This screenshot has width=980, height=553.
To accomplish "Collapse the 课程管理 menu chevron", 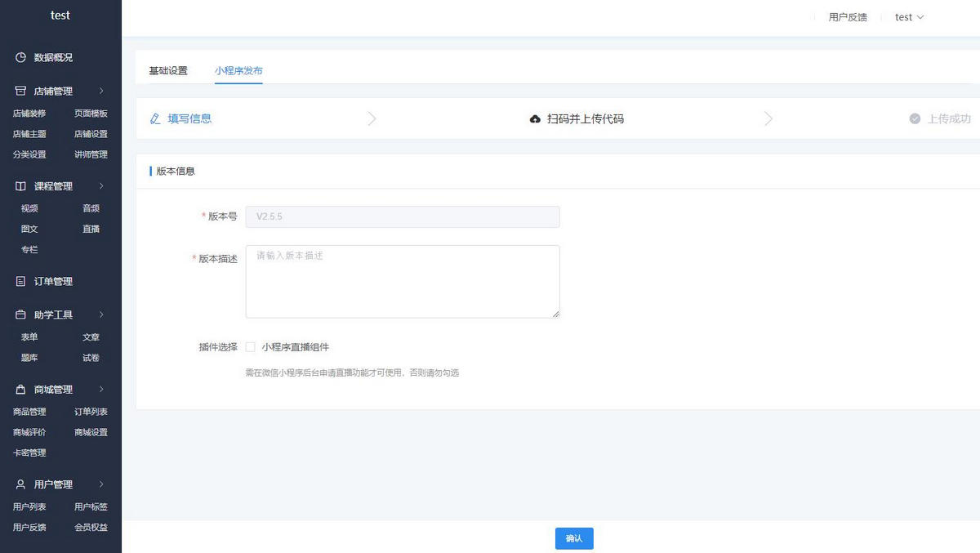I will pyautogui.click(x=101, y=186).
